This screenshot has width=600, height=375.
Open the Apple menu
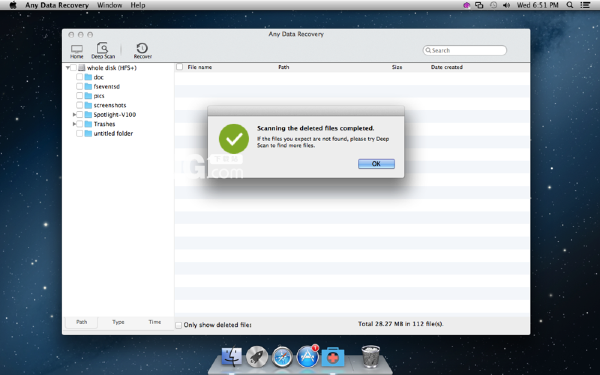point(13,5)
